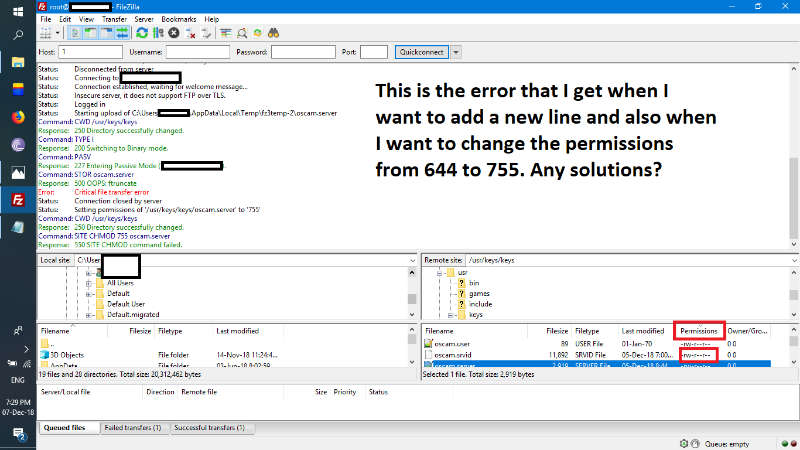This screenshot has height=450, width=800.
Task: Open FileZilla taskbar icon
Action: (18, 200)
